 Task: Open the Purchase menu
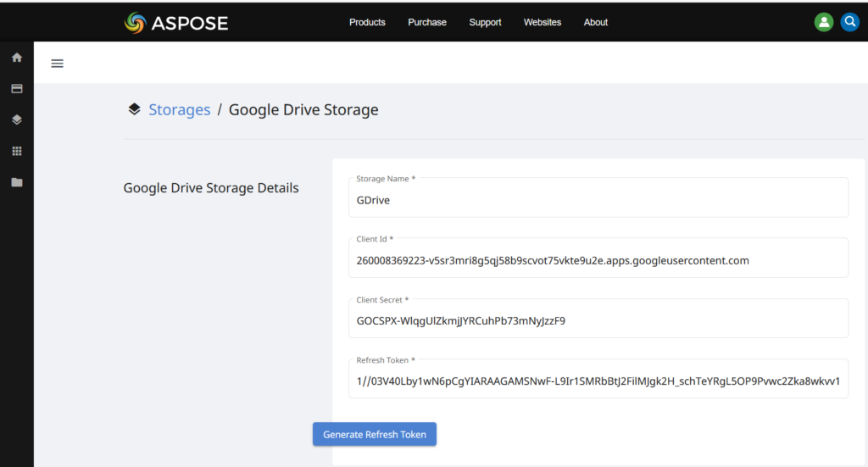coord(426,23)
